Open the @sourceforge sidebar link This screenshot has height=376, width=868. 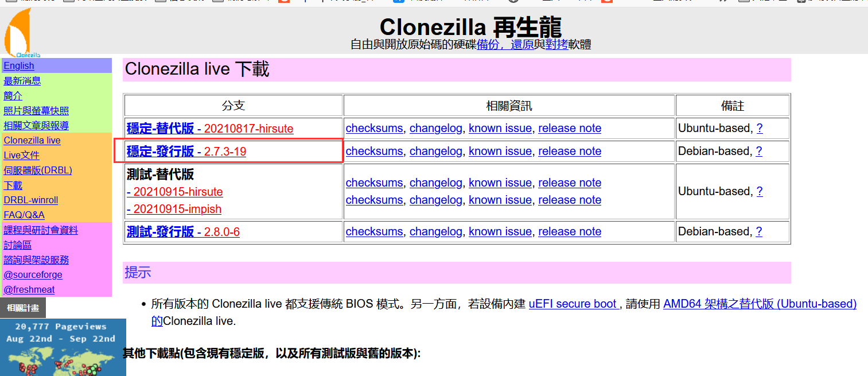pyautogui.click(x=33, y=275)
